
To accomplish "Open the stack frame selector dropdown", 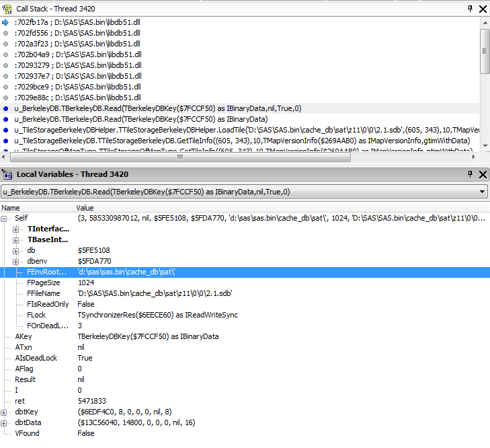I will 482,192.
